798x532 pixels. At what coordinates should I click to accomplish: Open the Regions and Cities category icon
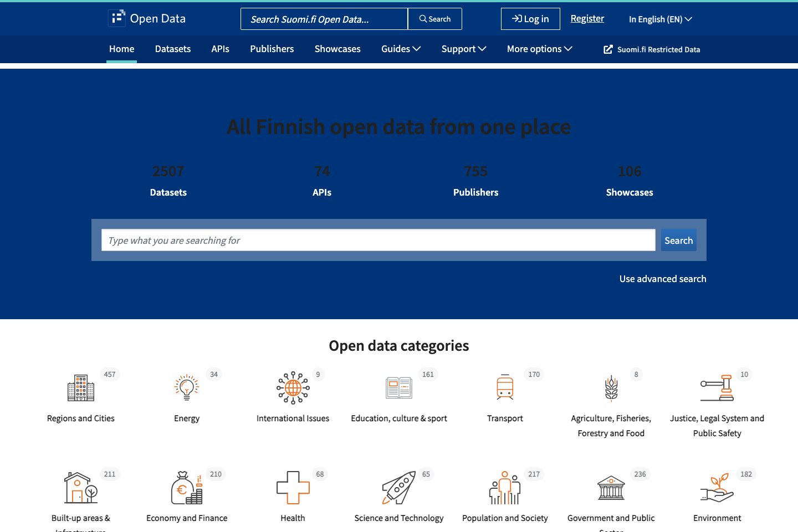coord(80,387)
